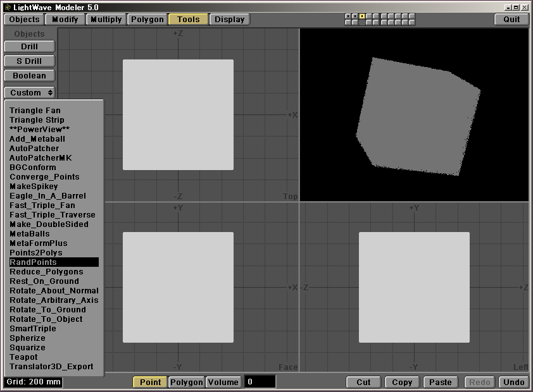Viewport: 533px width, 392px height.
Task: Click the selection count field
Action: 260,382
